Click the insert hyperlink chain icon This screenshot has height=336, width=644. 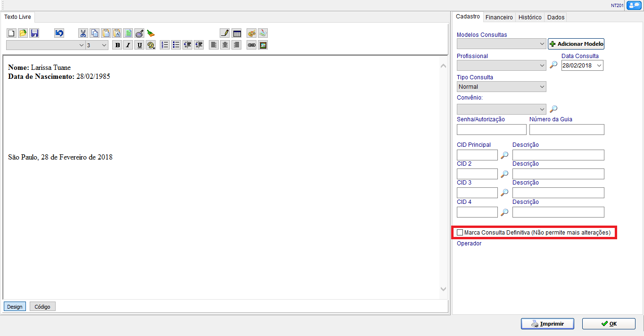point(251,45)
